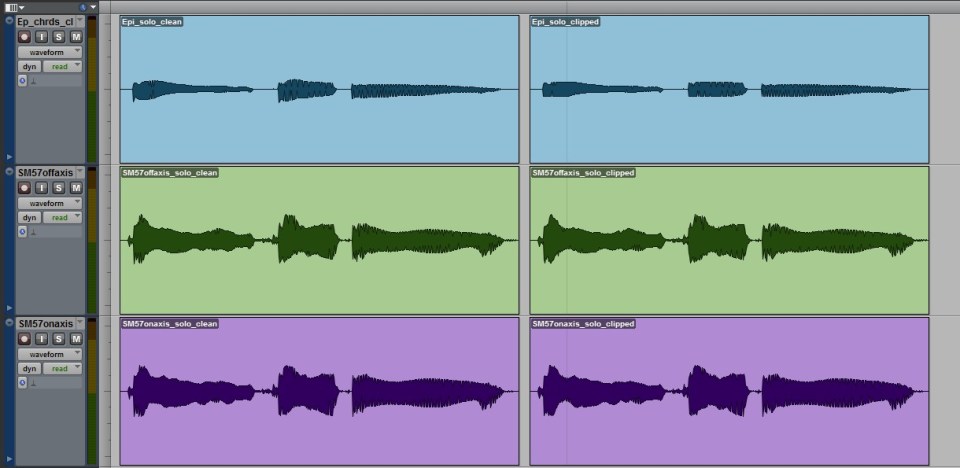Click level meter of SM57offaxis track
The height and width of the screenshot is (468, 960).
[92, 240]
